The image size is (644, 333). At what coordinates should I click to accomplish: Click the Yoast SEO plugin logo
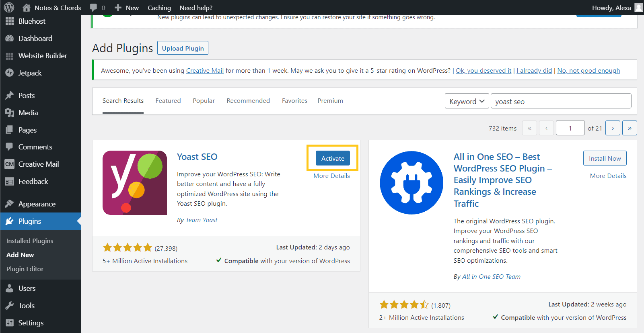point(135,183)
